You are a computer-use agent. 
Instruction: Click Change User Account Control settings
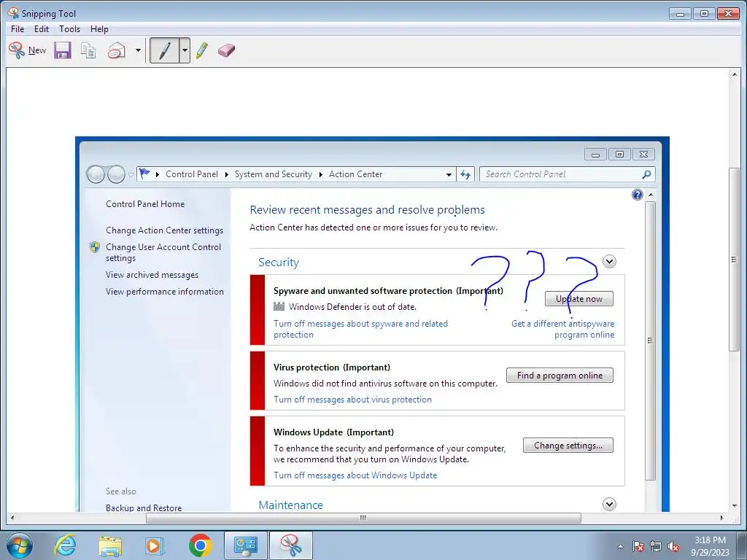(x=163, y=252)
